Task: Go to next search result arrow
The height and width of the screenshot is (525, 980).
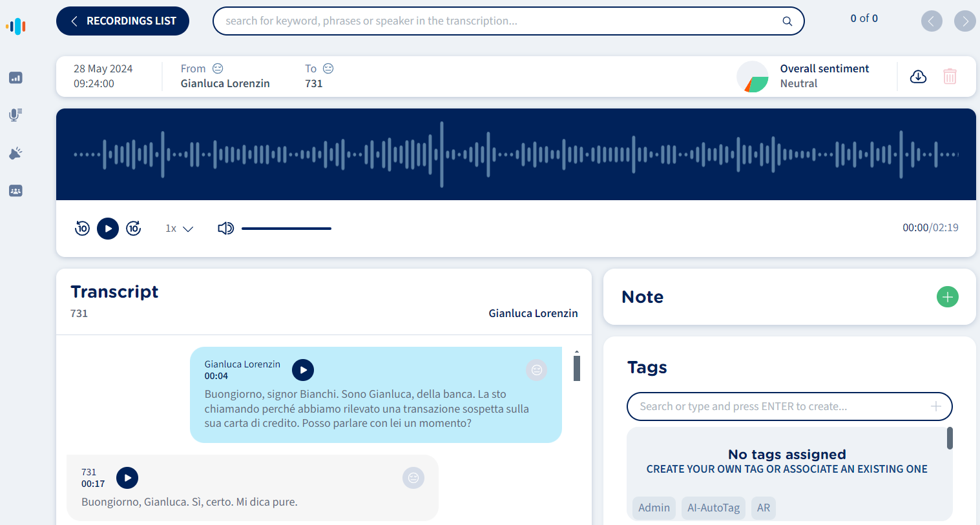Action: [x=964, y=21]
